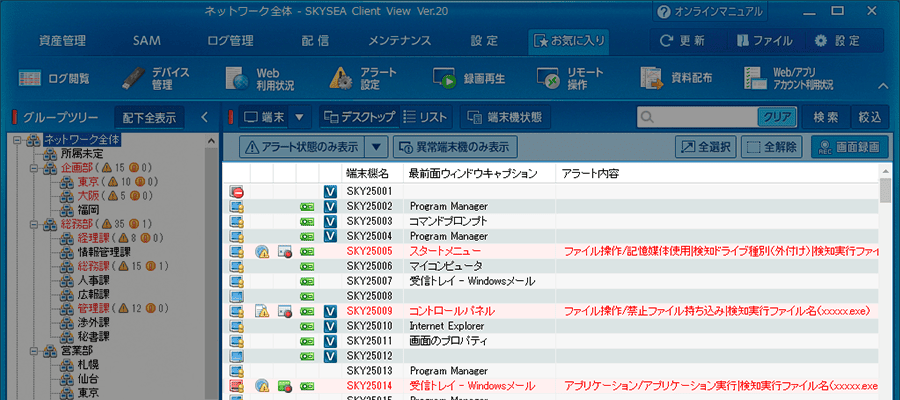Viewport: 900px width, 400px height.
Task: Click the blue V icon for SKY25003
Action: point(330,221)
